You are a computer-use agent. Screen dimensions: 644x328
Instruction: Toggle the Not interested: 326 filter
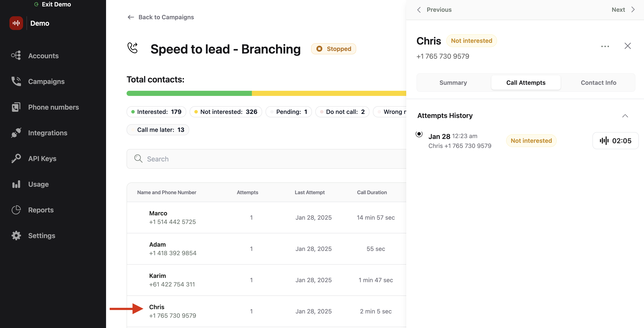coord(226,112)
